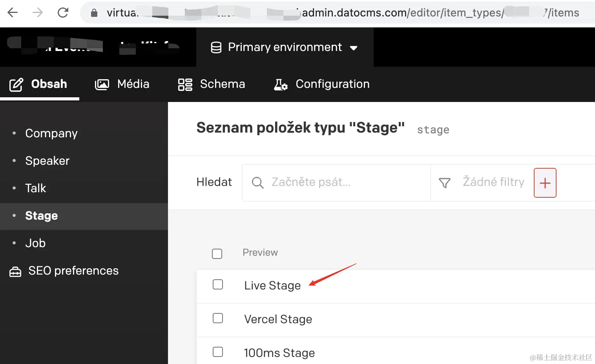Tick the Live Stage checkbox
595x364 pixels.
(218, 284)
